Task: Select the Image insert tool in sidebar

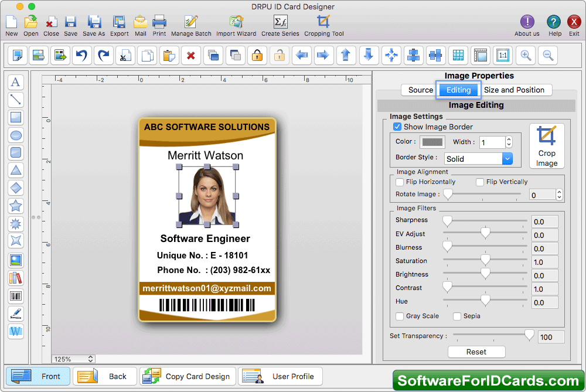Action: click(16, 261)
